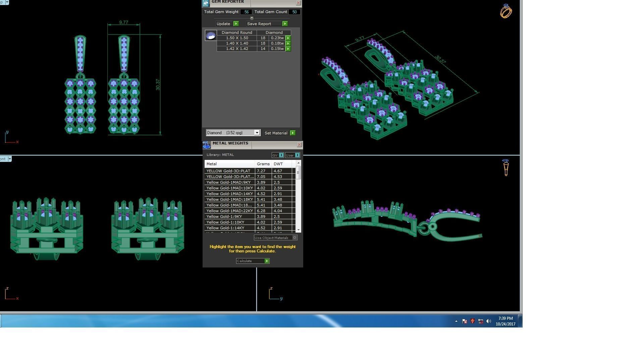Click the Gem Reporter panel icon

coord(205,3)
